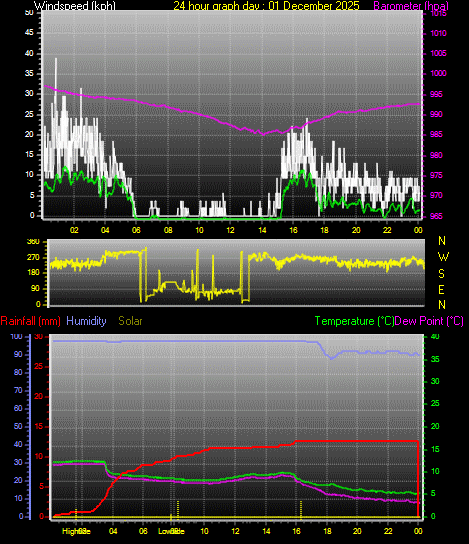Click the red 'Rainfall (mm)' legend label
469x544 pixels.
click(x=31, y=321)
